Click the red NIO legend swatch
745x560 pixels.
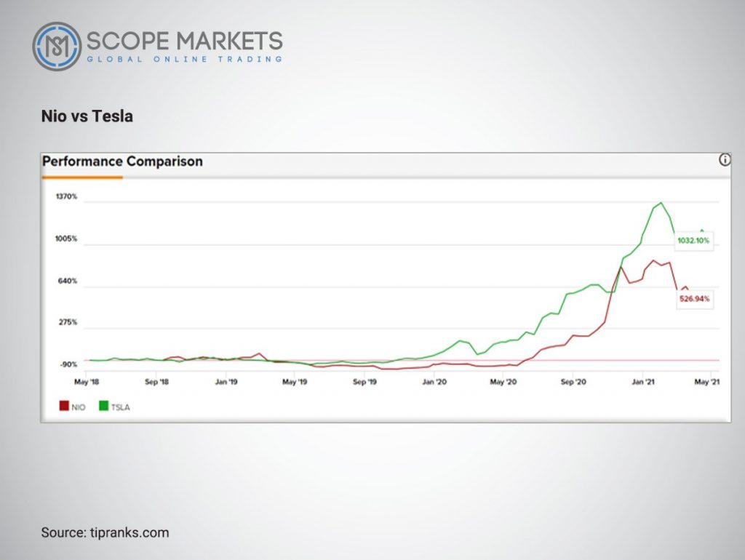pyautogui.click(x=64, y=406)
